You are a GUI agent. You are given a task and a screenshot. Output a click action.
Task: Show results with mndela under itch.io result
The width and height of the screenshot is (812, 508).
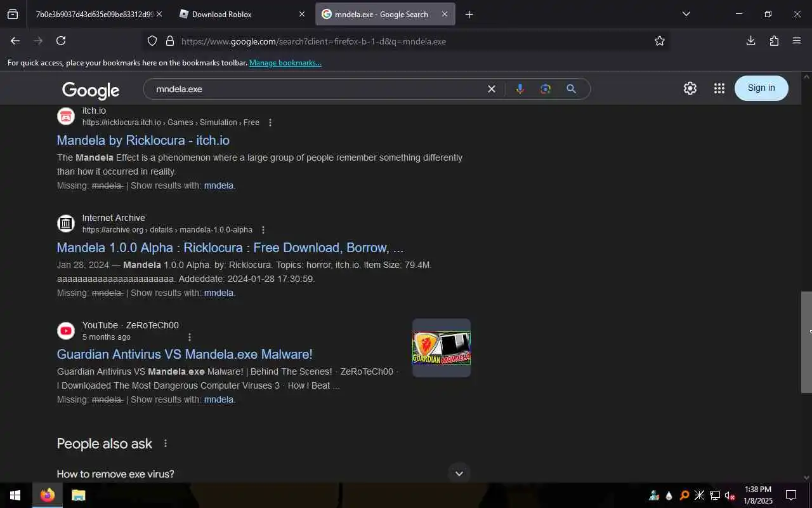pos(219,185)
